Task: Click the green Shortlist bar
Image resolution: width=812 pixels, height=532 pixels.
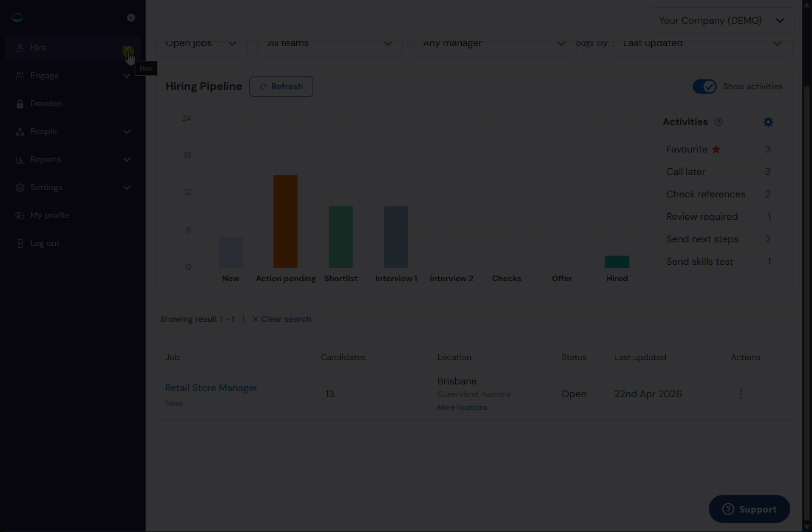Action: tap(341, 237)
